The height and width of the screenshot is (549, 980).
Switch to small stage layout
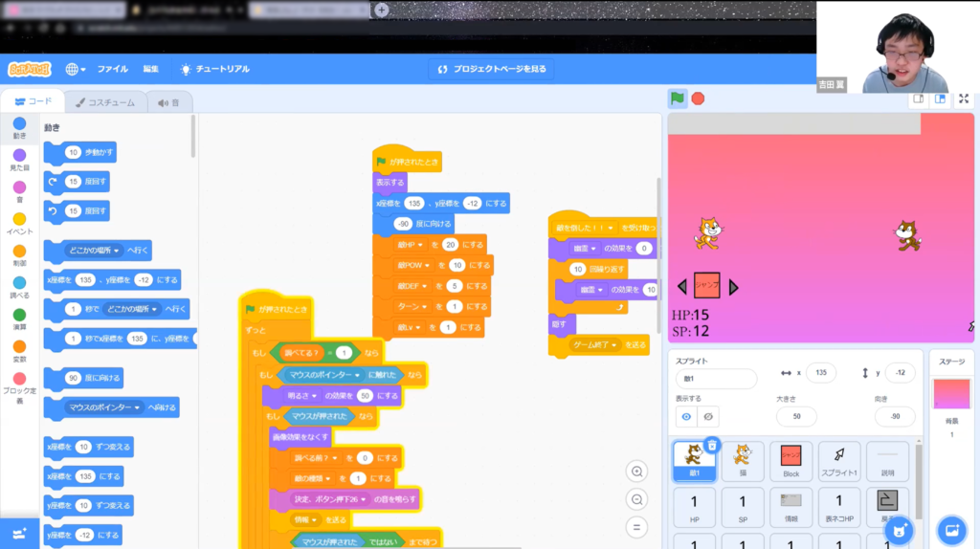pos(918,99)
